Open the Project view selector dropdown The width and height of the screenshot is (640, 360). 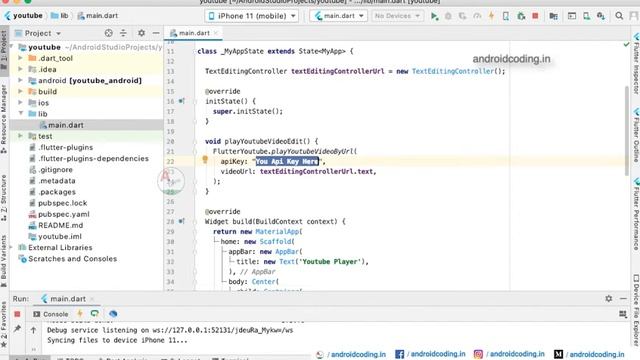38,33
